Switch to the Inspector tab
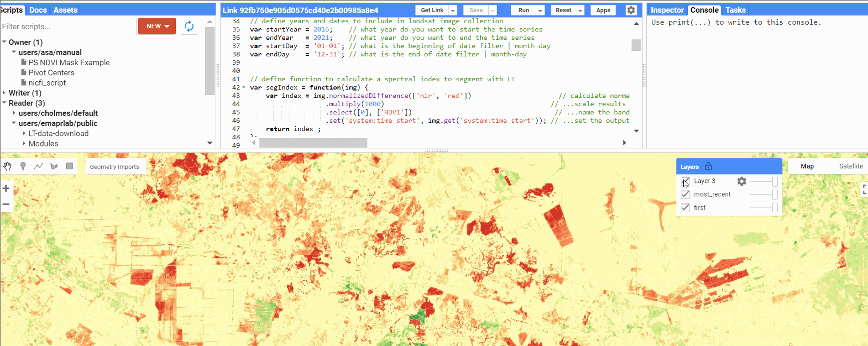 click(x=667, y=10)
